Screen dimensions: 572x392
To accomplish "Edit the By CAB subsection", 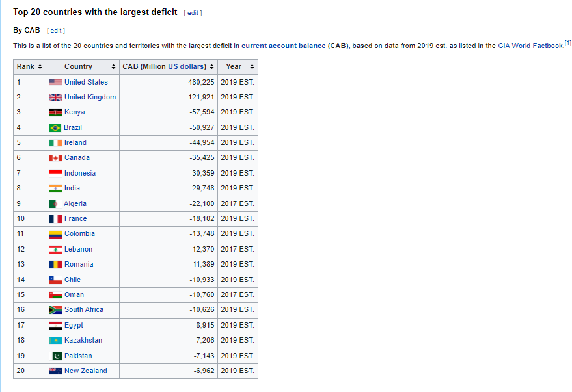I will pos(56,31).
